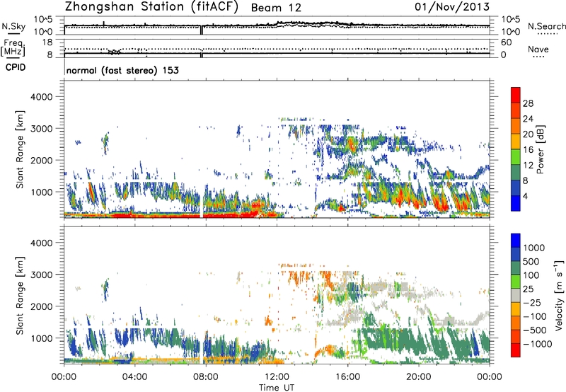
Task: Click the "60" Nave axis tick
Action: pos(506,42)
